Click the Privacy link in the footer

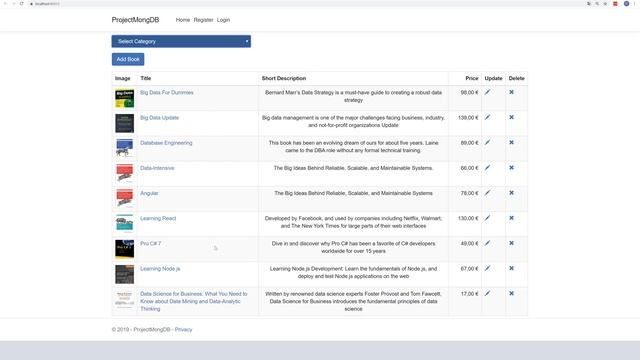pyautogui.click(x=183, y=329)
